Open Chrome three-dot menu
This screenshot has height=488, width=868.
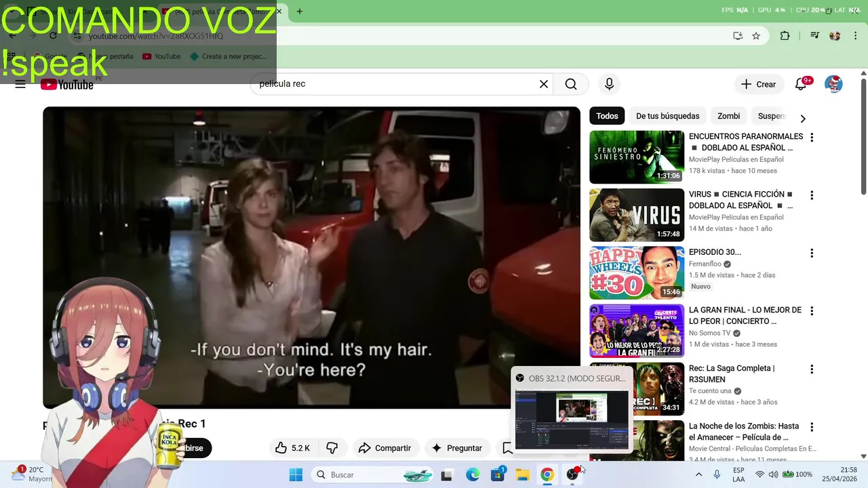click(x=855, y=36)
